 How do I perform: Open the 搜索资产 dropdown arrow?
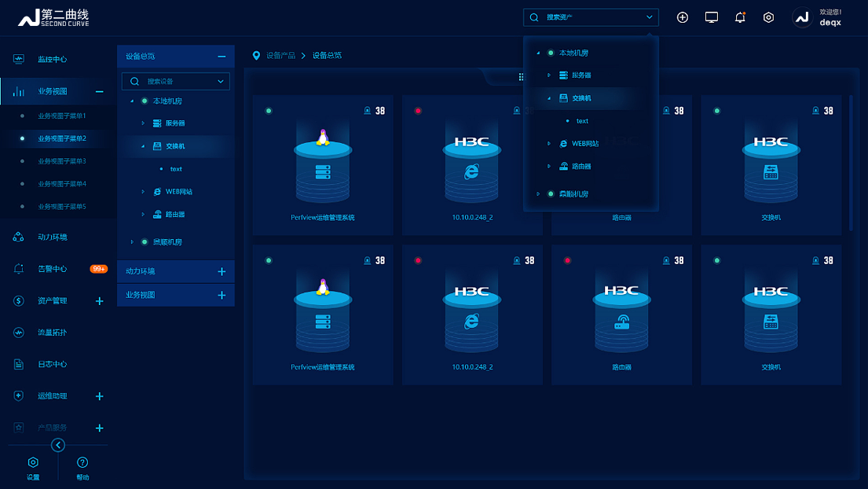(650, 17)
